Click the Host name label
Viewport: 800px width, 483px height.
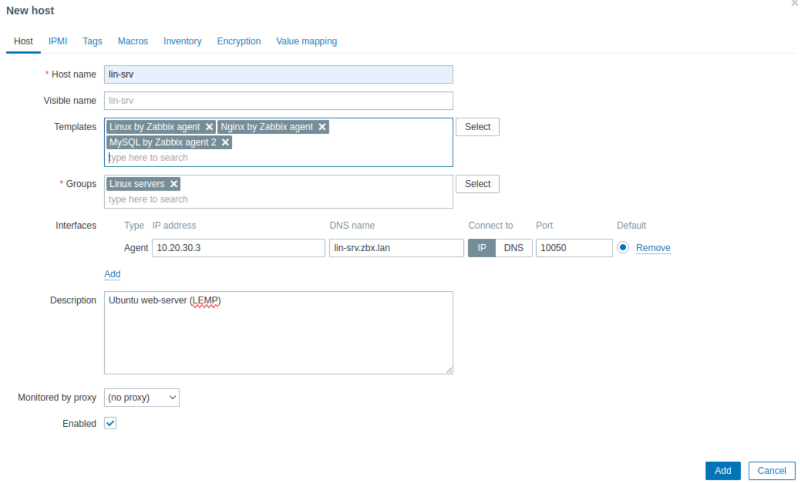click(x=73, y=74)
